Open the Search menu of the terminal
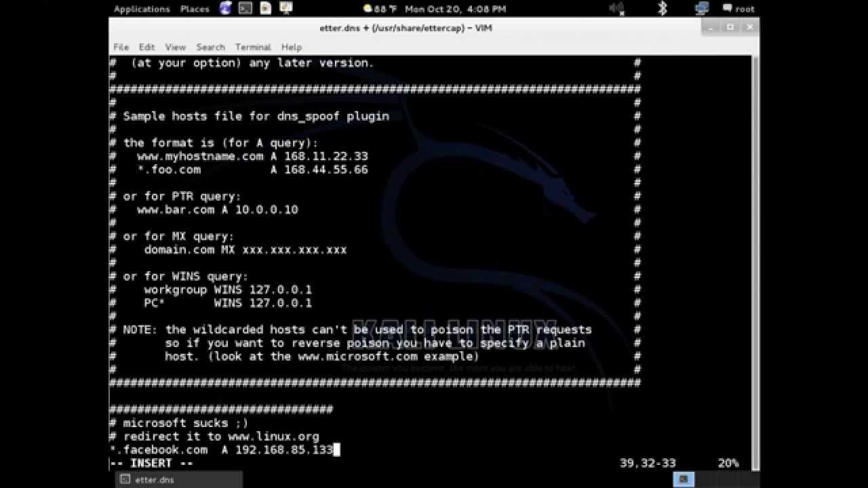 coord(210,47)
